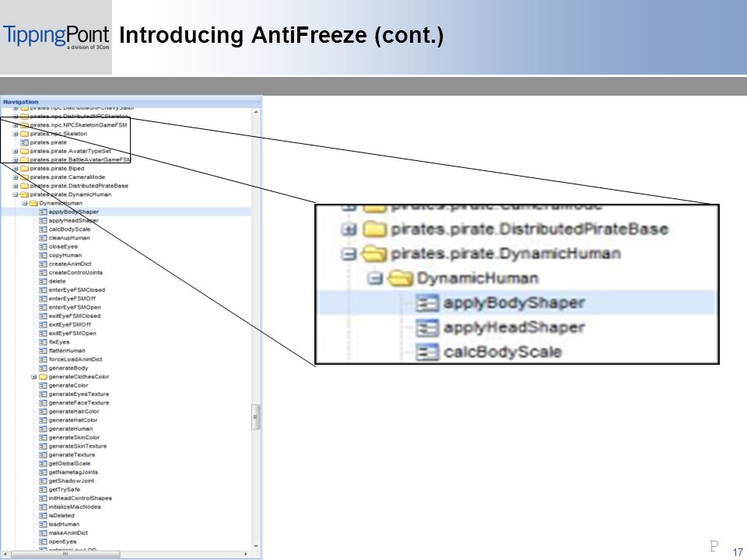Select the generateEyesTexture entry
Screen dimensions: 747x560
(79, 394)
